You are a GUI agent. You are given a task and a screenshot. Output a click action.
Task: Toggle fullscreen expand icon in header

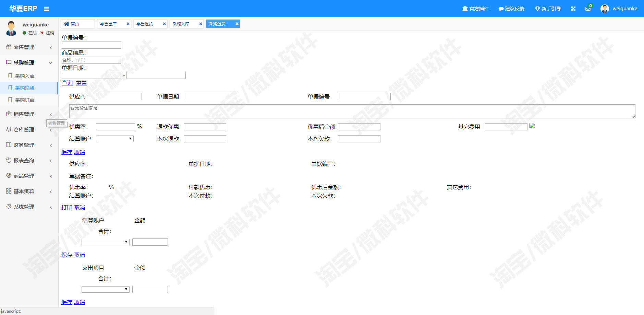tap(573, 9)
